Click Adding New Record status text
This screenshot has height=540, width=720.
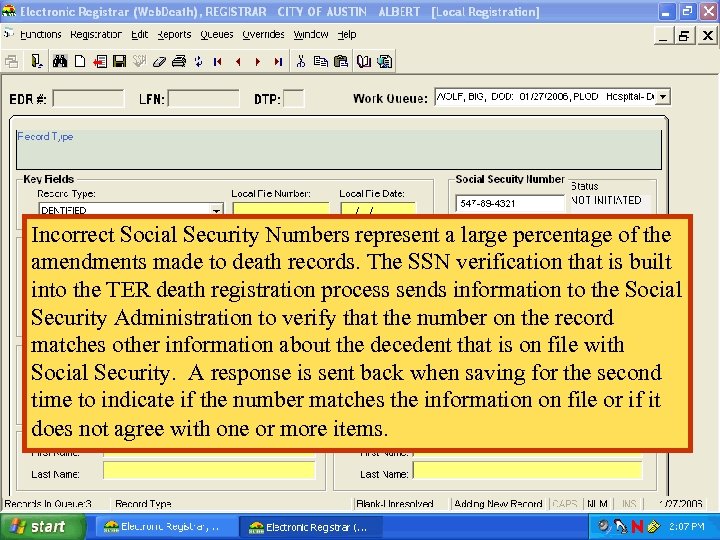(x=498, y=504)
